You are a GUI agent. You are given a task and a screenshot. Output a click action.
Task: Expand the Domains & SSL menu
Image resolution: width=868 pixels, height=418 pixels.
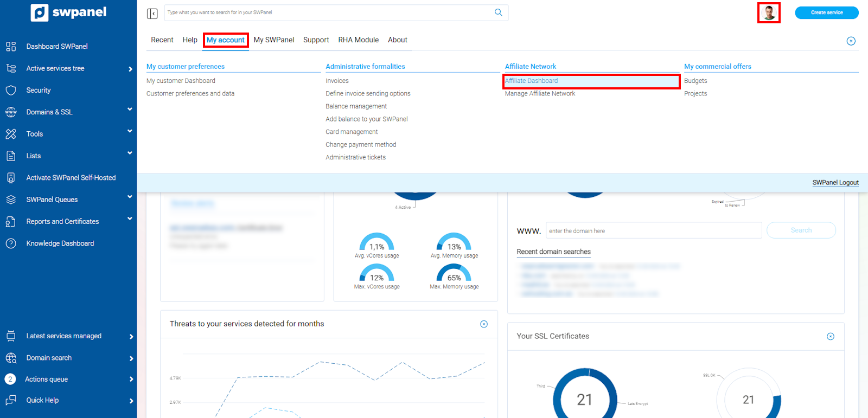pyautogui.click(x=130, y=110)
